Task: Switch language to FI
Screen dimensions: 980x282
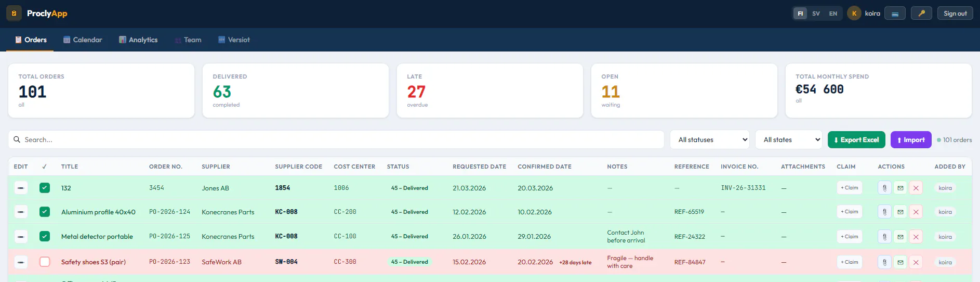Action: pyautogui.click(x=800, y=14)
